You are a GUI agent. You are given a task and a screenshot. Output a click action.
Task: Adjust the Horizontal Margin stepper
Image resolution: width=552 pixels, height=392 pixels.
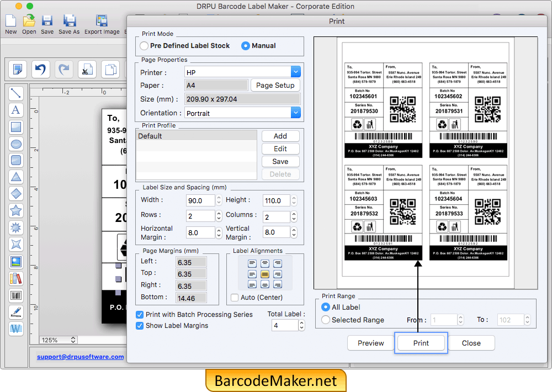click(x=219, y=232)
